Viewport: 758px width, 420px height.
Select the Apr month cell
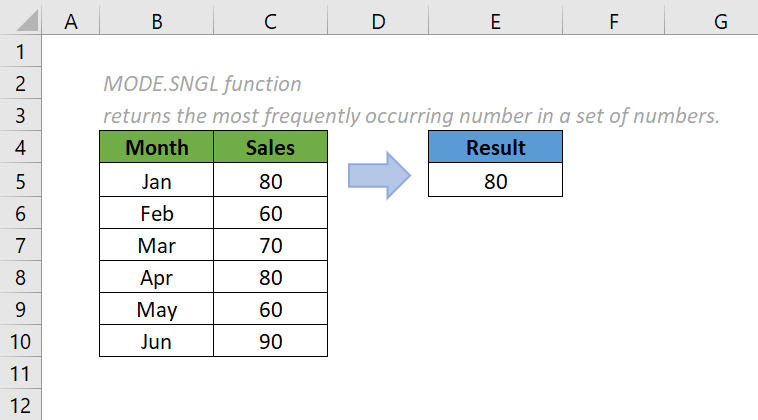click(157, 277)
